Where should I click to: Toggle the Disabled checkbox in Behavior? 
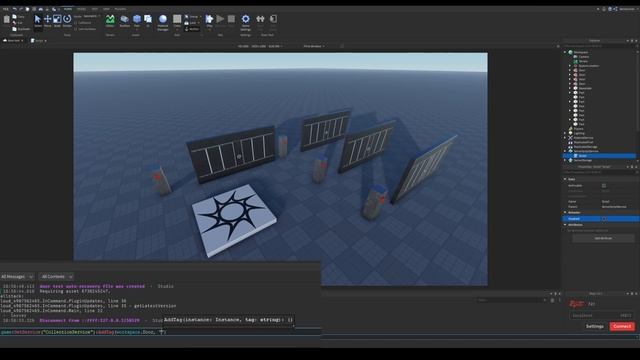click(x=604, y=219)
